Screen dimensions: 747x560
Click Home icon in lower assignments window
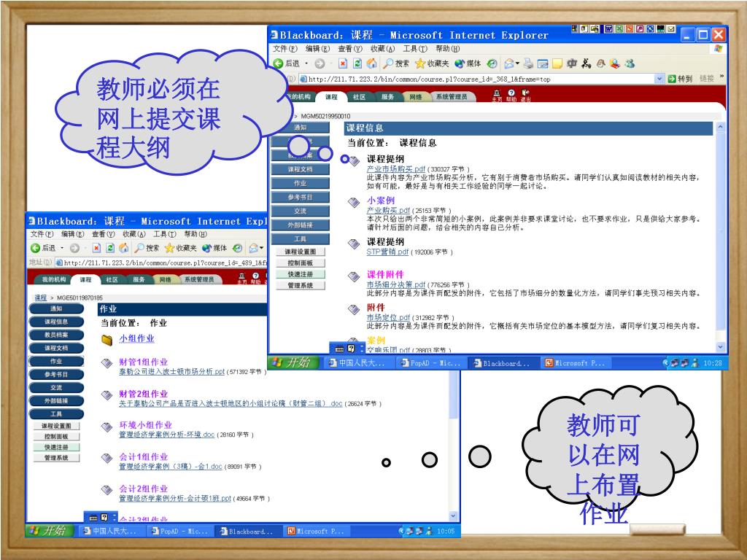click(x=124, y=248)
